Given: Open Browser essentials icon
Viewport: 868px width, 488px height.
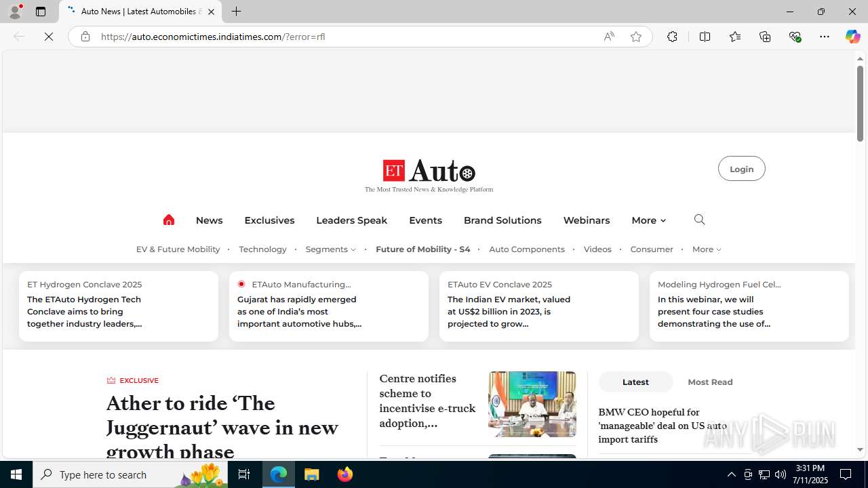Looking at the screenshot, I should tap(795, 37).
